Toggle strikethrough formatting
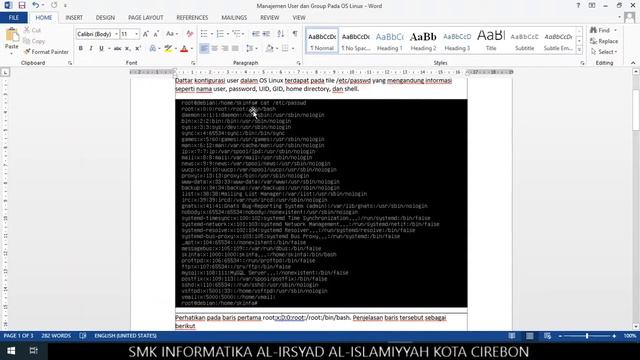The height and width of the screenshot is (360, 640). 117,49
